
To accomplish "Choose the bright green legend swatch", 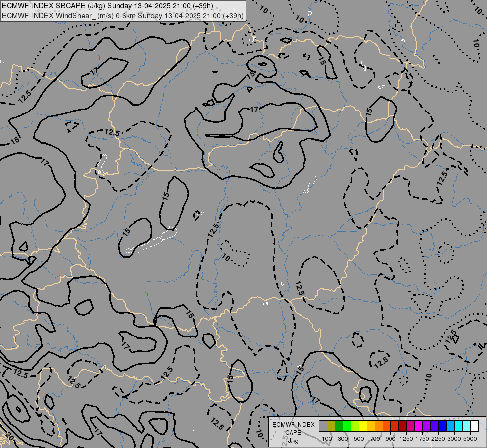I will [x=347, y=426].
